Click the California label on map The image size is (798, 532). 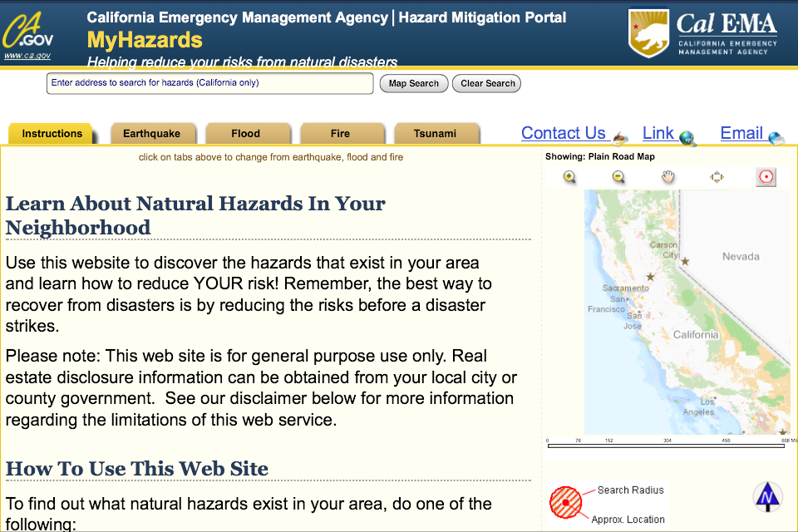[x=696, y=334]
